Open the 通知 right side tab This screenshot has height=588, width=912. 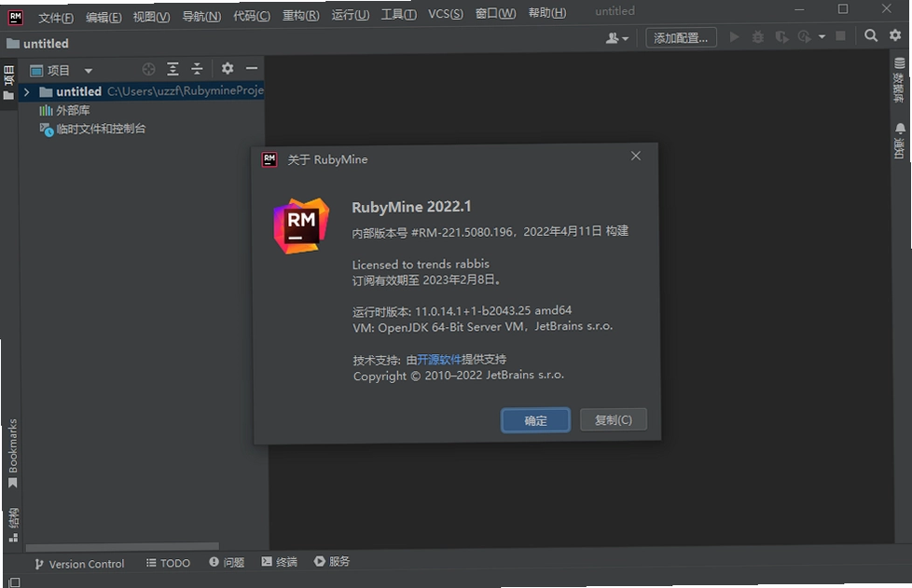pyautogui.click(x=900, y=141)
